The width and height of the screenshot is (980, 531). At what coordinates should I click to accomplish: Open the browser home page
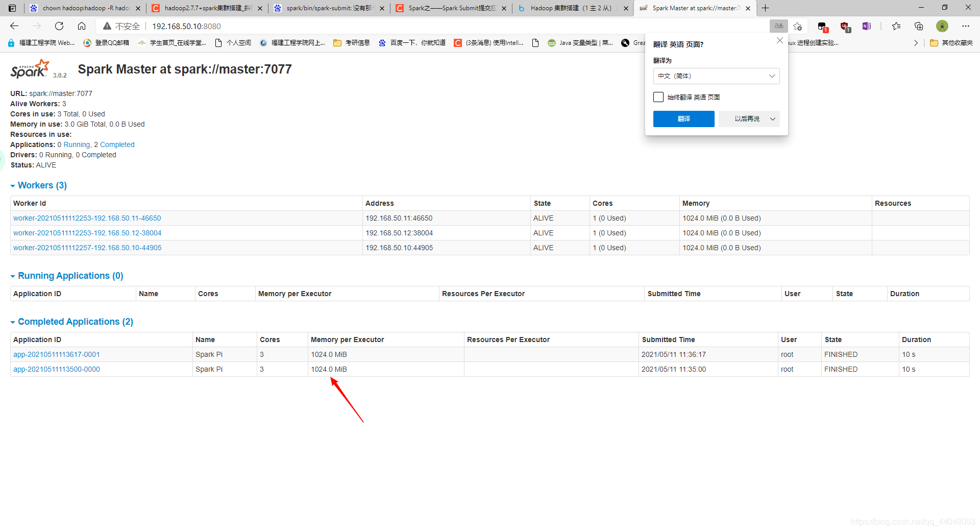(82, 26)
